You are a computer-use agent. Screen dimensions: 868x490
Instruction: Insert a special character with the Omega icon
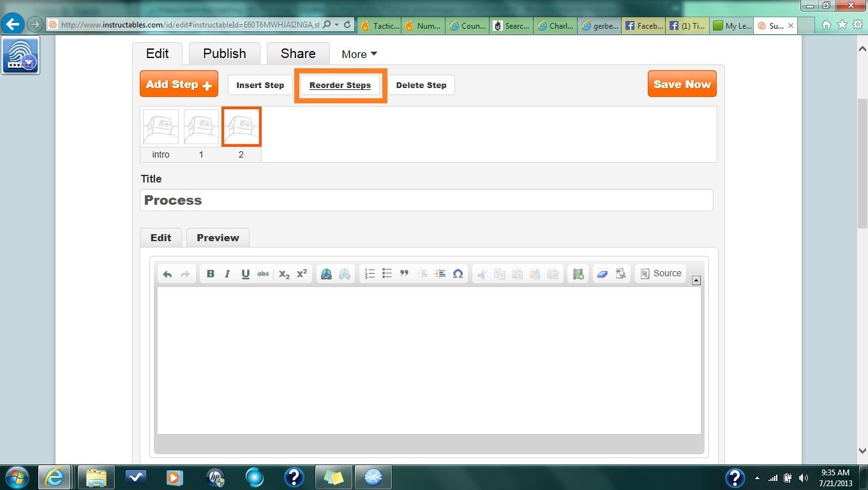(x=458, y=274)
